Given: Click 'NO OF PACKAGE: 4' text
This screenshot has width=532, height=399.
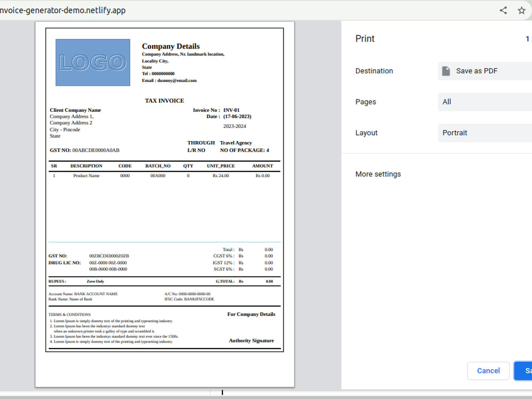Looking at the screenshot, I should pos(244,151).
